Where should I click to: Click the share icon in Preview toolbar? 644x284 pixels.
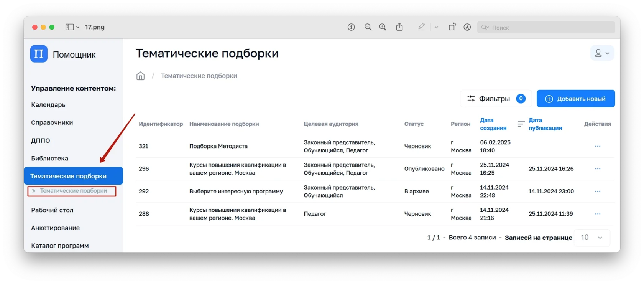pyautogui.click(x=399, y=27)
